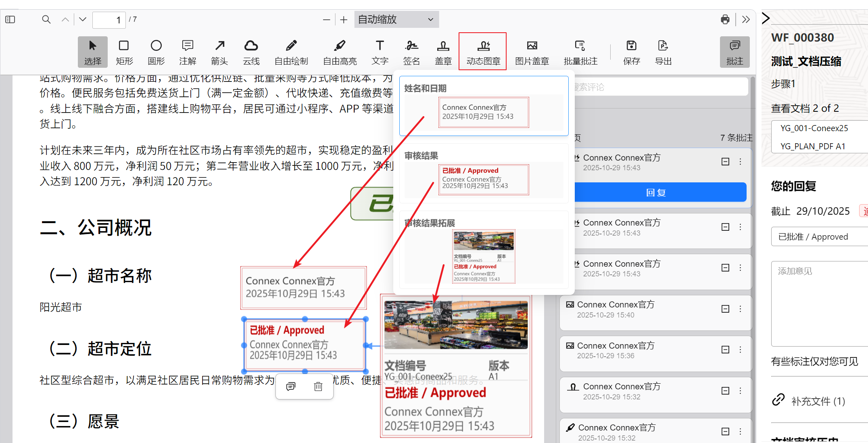
Task: Activate the 自由绘制 freehand draw tool
Action: 291,52
